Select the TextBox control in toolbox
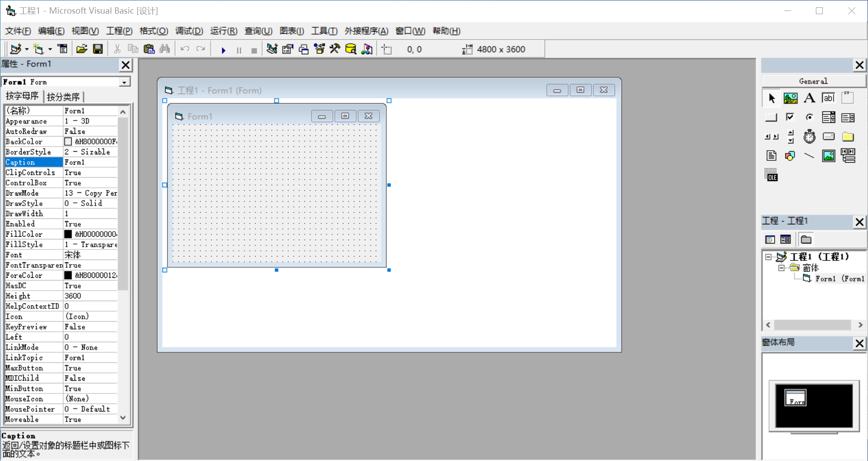868x461 pixels. click(828, 98)
